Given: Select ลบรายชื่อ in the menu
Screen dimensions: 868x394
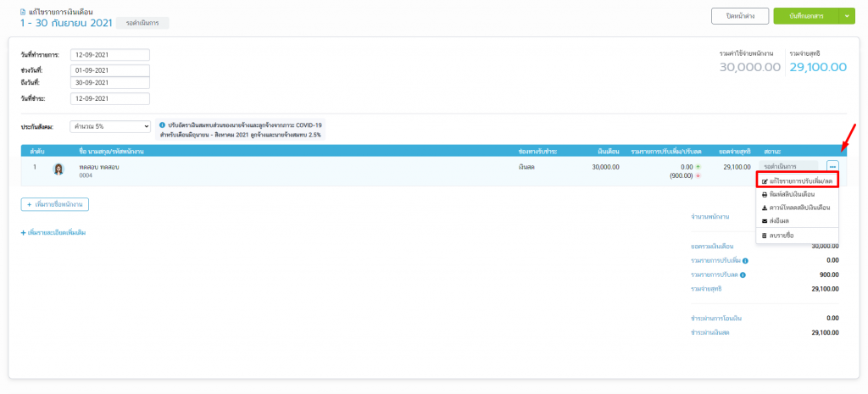Looking at the screenshot, I should click(781, 235).
